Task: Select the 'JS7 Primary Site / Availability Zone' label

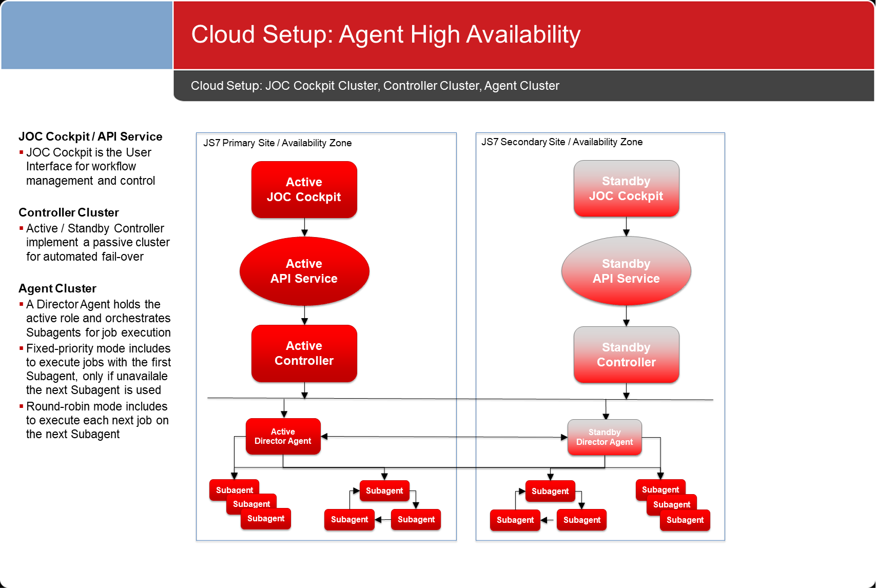Action: point(277,143)
